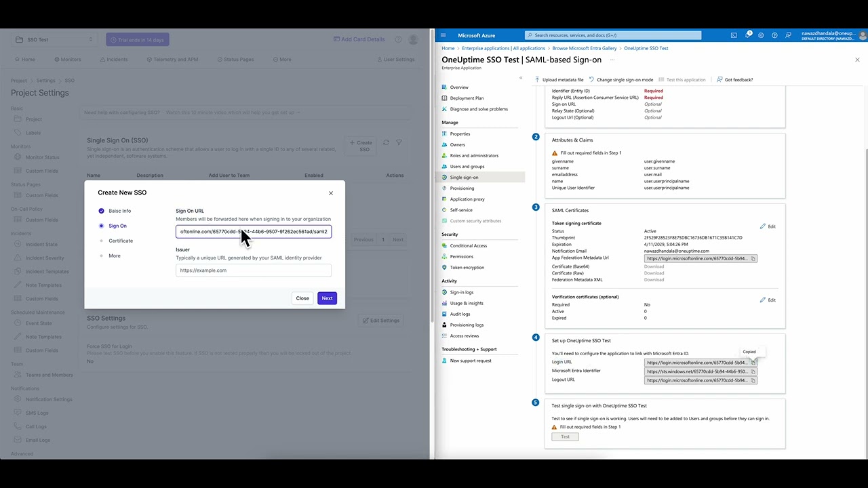
Task: Close the Create New SSO dialog
Action: tap(331, 193)
